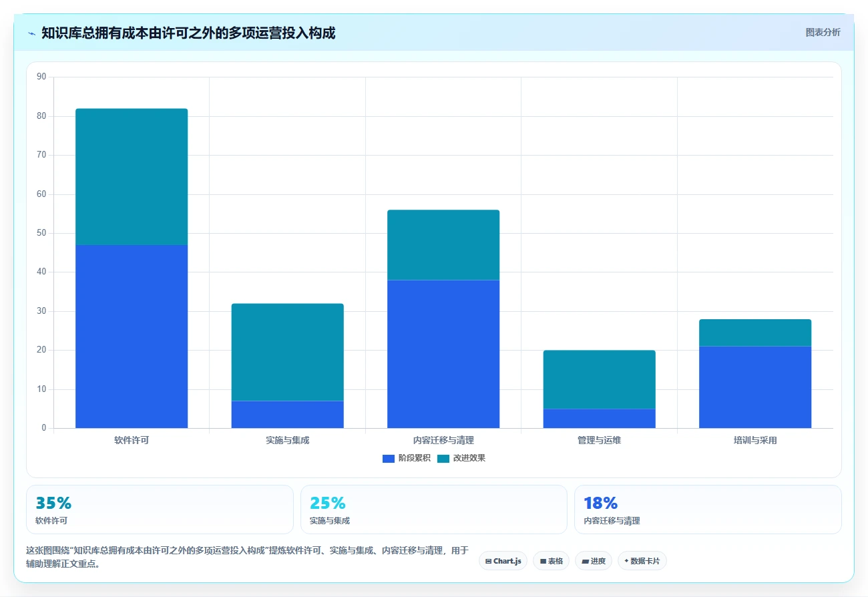
Task: Toggle the 阶段累积 legend entry
Action: (x=407, y=458)
